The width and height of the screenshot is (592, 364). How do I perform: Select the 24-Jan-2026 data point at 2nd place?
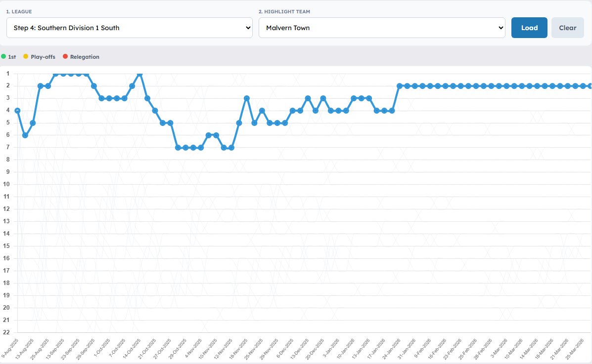tap(400, 86)
